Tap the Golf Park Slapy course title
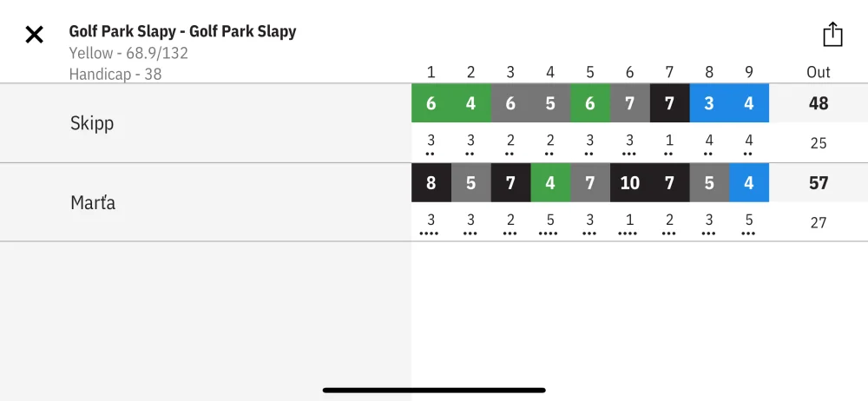The image size is (868, 401). pyautogui.click(x=182, y=31)
